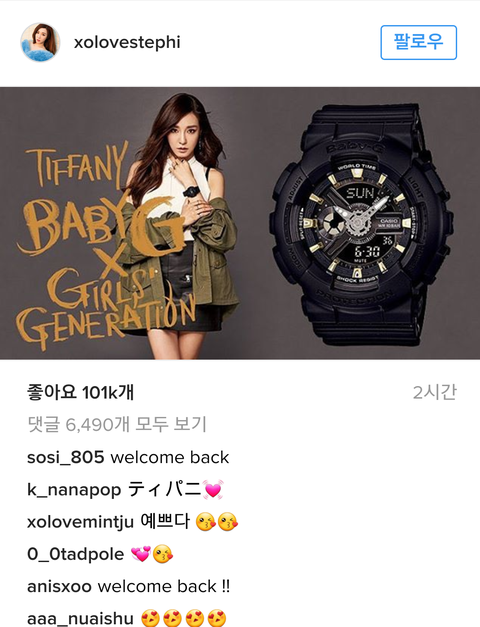Click the two hearts emoji by 0_0tadpole
This screenshot has height=627, width=480.
(x=141, y=554)
